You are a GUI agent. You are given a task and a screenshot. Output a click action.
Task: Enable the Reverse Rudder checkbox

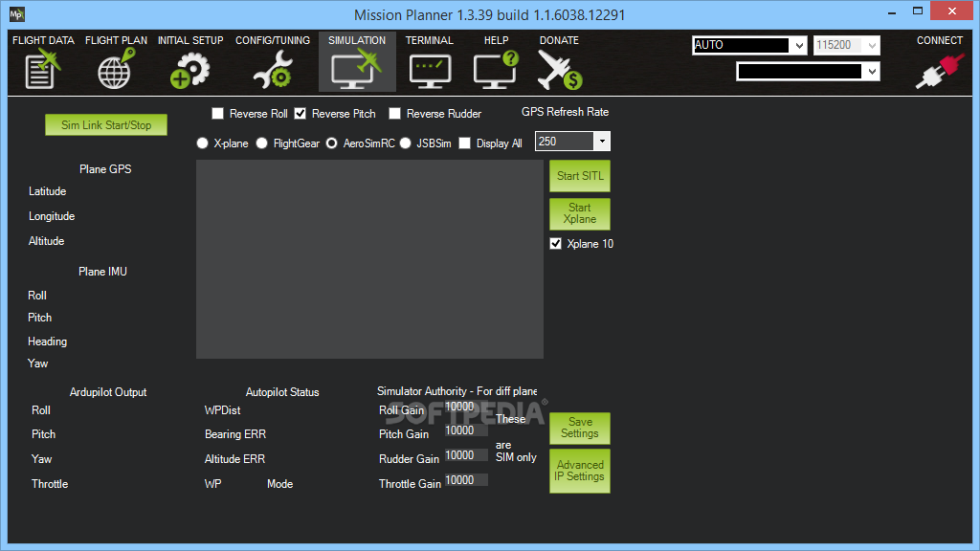click(394, 113)
